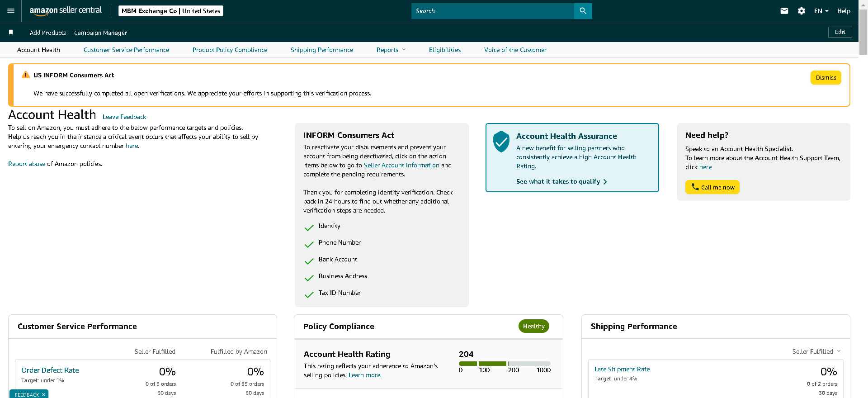Click 'here' link in Need help panel

(x=705, y=167)
